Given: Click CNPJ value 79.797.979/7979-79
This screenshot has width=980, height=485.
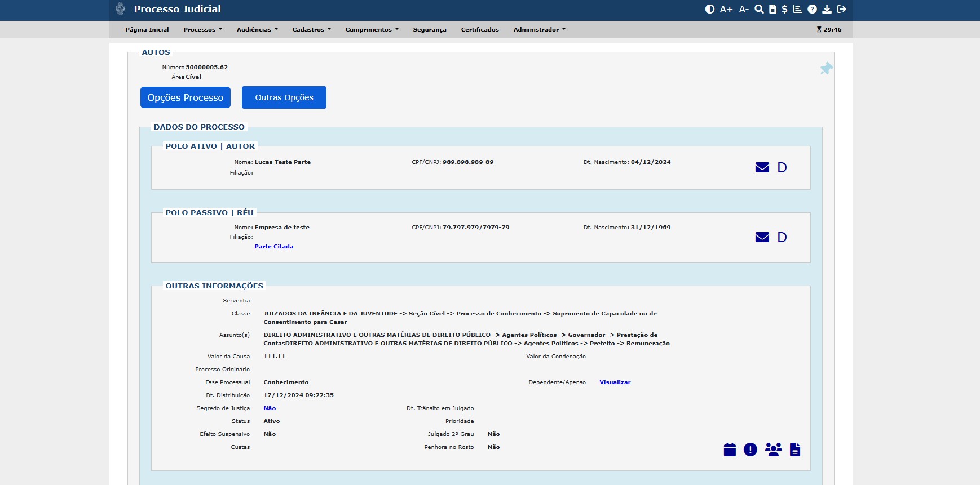Looking at the screenshot, I should pyautogui.click(x=476, y=227).
